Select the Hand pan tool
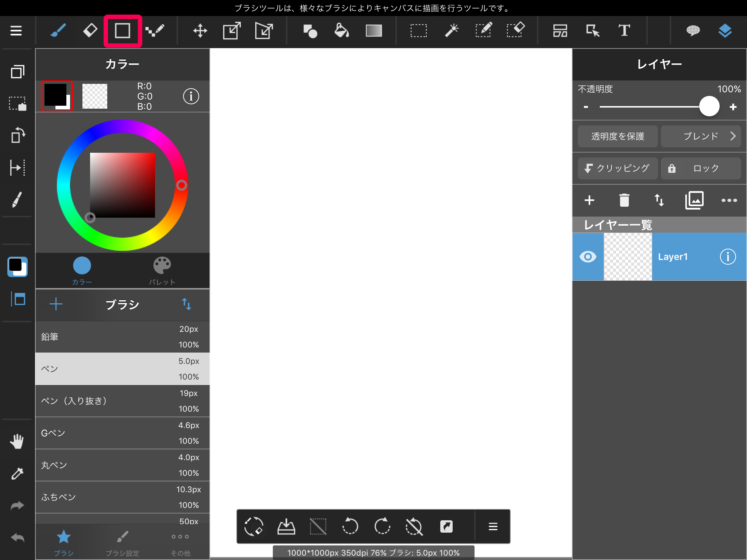747x560 pixels. pyautogui.click(x=17, y=442)
